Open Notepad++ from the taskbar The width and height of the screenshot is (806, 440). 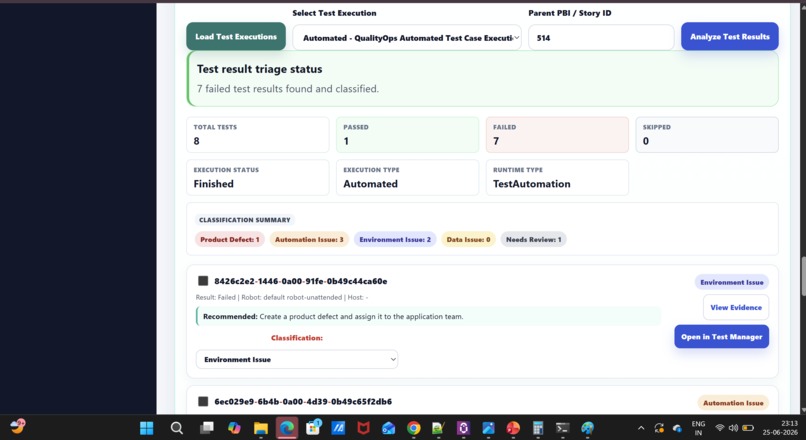click(438, 428)
